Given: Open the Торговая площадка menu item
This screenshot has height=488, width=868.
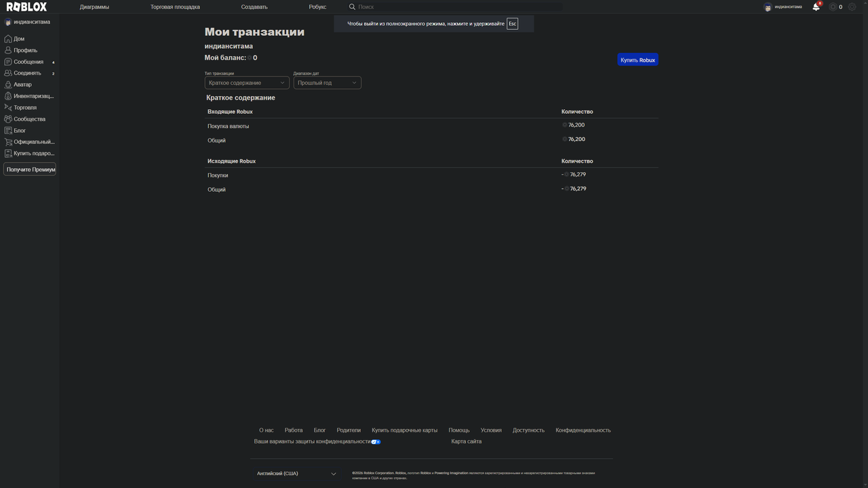Looking at the screenshot, I should click(174, 6).
